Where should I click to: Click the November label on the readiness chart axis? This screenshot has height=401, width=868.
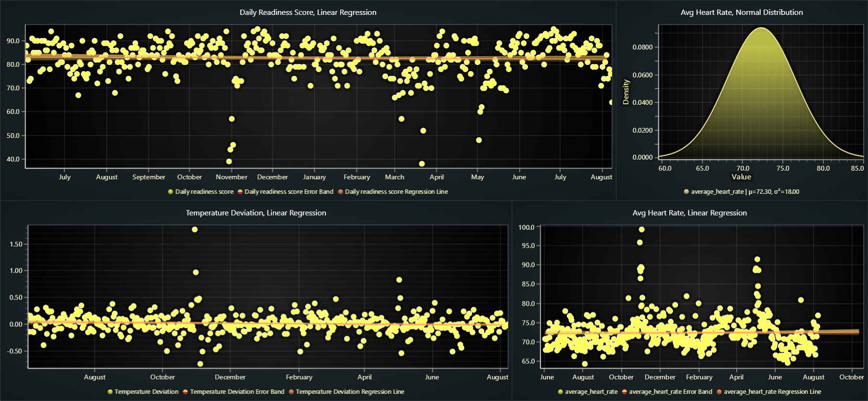[231, 177]
